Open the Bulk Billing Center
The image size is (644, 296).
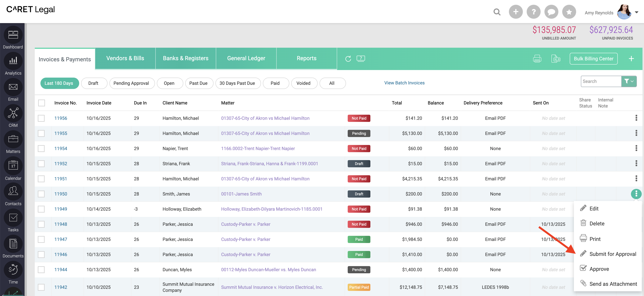point(593,59)
